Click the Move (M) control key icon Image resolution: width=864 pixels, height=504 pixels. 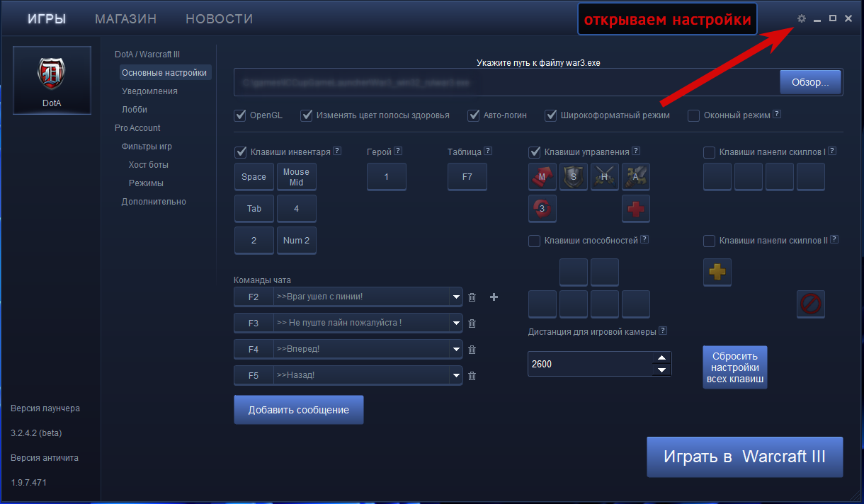click(x=542, y=176)
